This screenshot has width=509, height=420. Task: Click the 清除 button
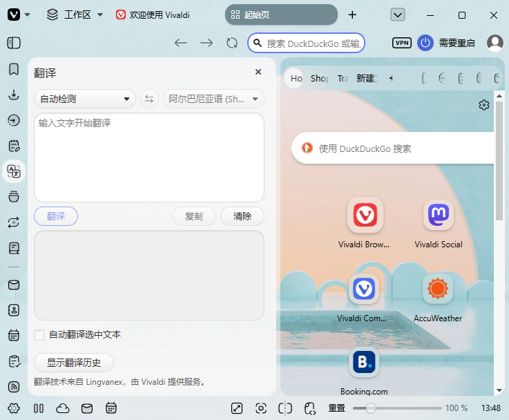tap(242, 216)
